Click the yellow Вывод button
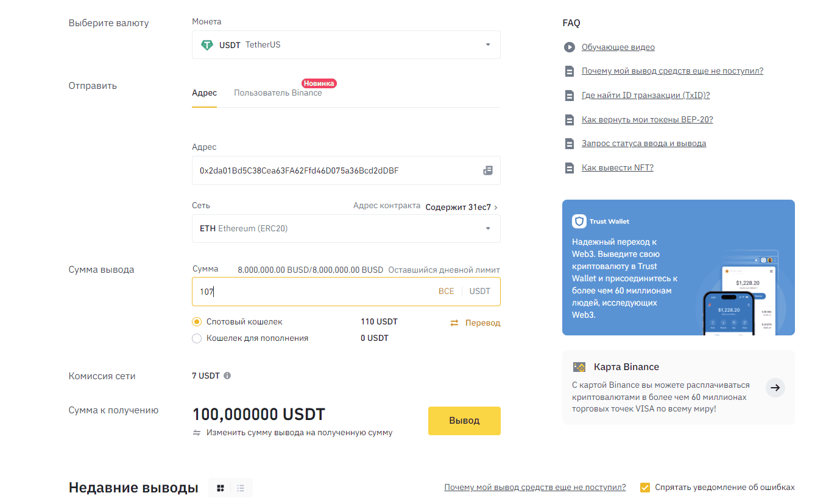The height and width of the screenshot is (504, 826). (x=464, y=421)
